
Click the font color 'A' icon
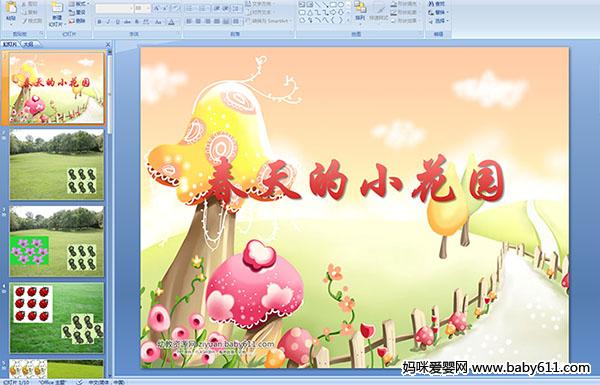pyautogui.click(x=171, y=22)
